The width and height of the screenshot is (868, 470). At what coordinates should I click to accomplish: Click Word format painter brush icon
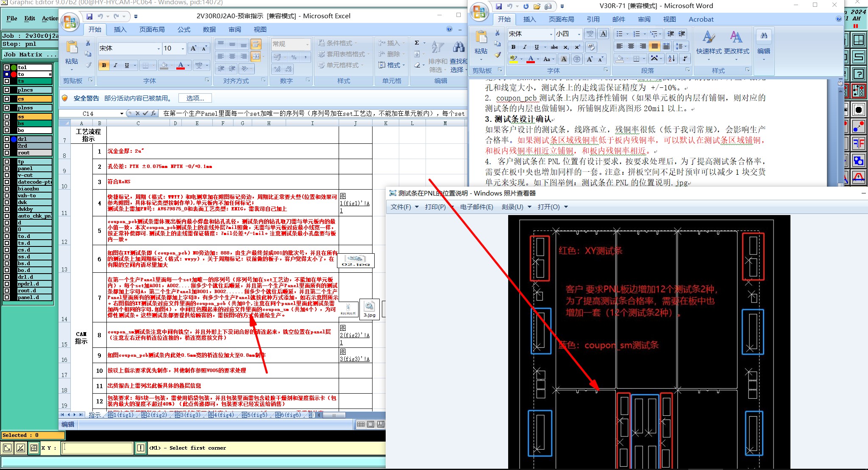point(498,55)
